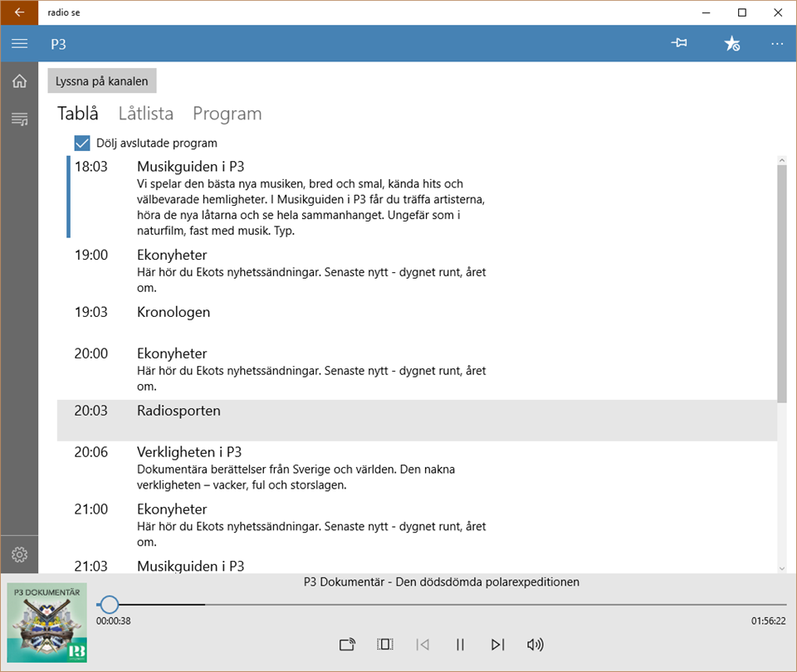
Task: Pin P3 channel with pin icon
Action: coord(678,43)
